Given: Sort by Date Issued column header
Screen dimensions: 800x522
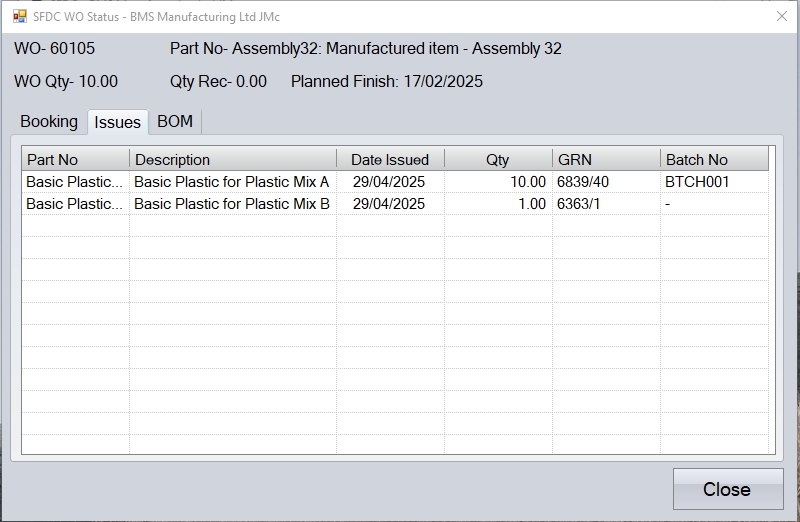Looking at the screenshot, I should (x=389, y=160).
